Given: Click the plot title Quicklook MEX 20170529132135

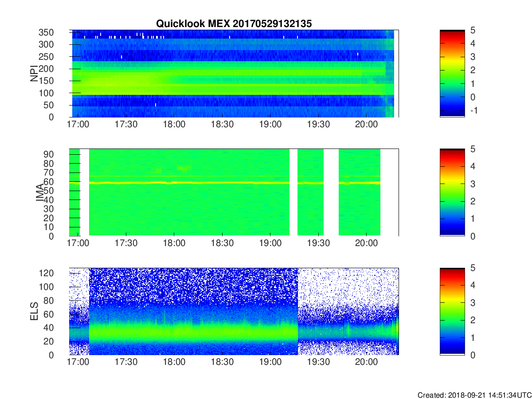Looking at the screenshot, I should tap(234, 24).
